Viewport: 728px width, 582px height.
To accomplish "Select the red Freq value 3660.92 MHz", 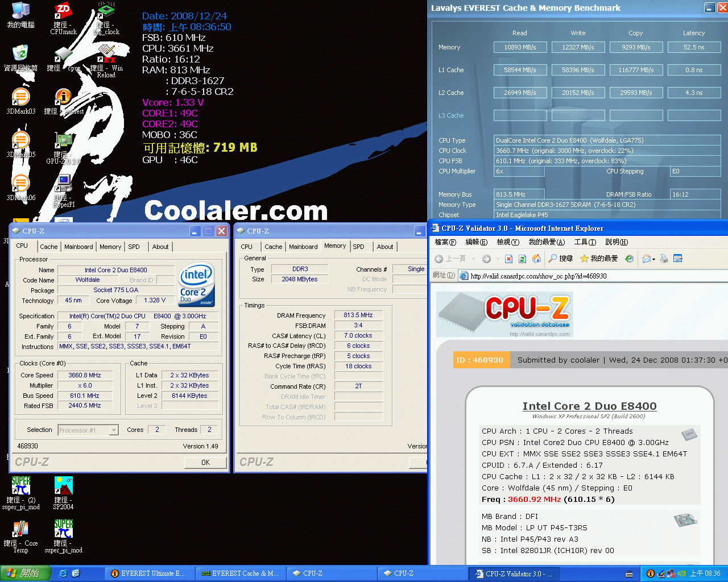I will coord(534,499).
